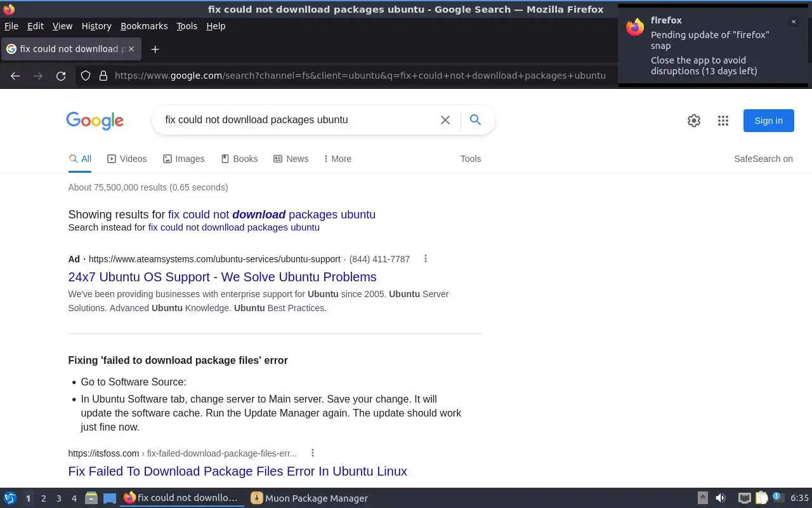Click the removable media eject tray icon
The height and width of the screenshot is (508, 812).
click(703, 498)
